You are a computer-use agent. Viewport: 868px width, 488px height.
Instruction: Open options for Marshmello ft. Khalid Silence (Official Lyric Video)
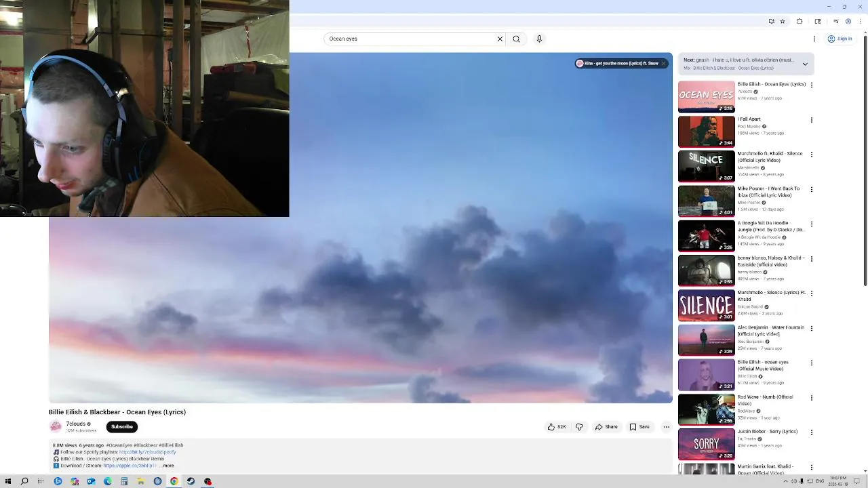point(811,155)
